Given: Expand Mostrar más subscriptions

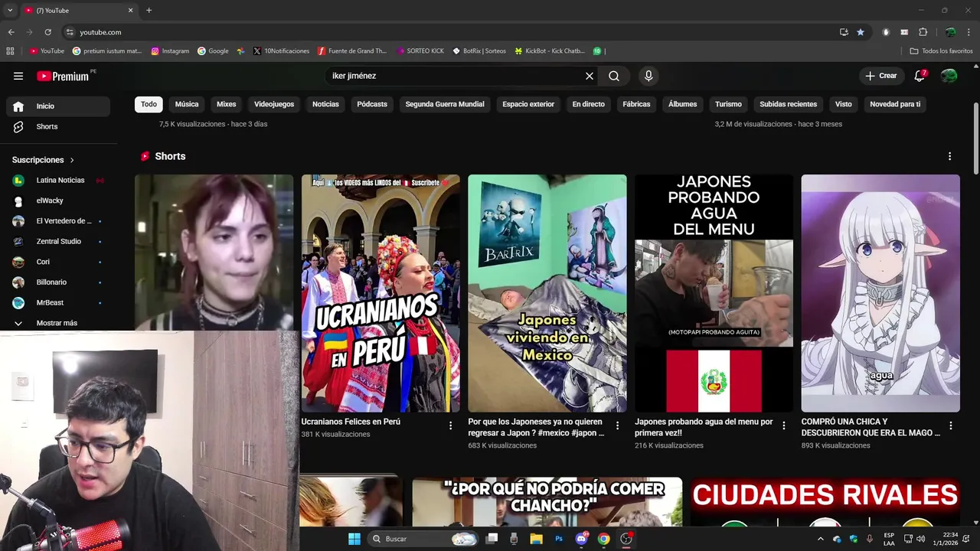Looking at the screenshot, I should click(58, 323).
